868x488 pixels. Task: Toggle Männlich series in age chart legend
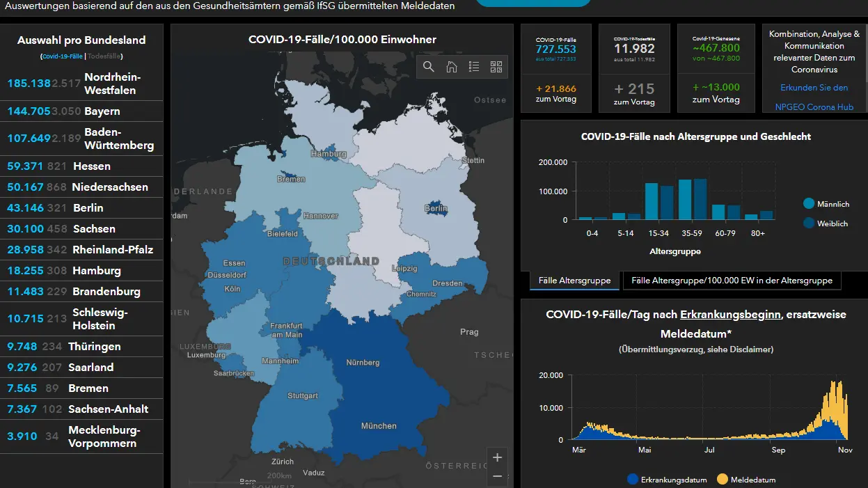(x=826, y=204)
